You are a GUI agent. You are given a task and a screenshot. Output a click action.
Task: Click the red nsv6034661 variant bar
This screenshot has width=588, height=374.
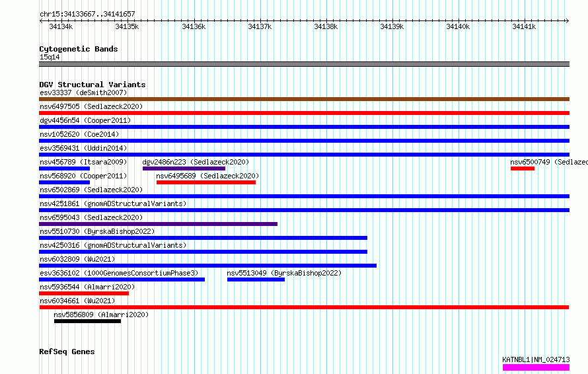[x=304, y=307]
